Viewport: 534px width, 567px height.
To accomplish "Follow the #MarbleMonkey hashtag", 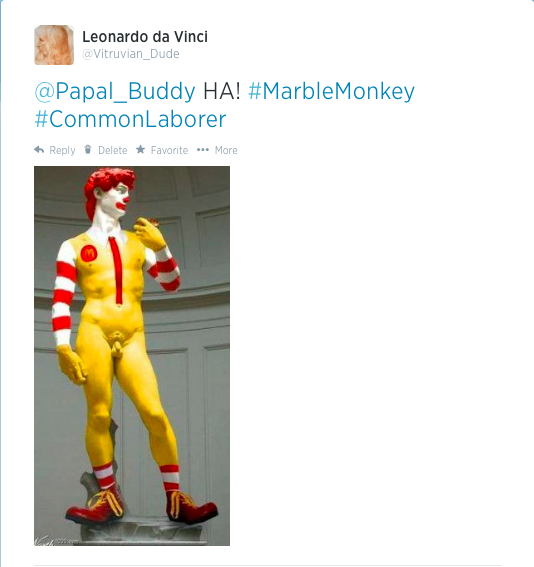I will [331, 91].
